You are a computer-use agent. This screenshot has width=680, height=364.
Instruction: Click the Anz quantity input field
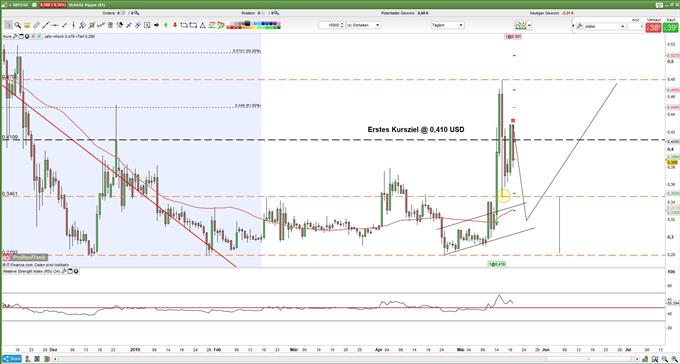635,26
